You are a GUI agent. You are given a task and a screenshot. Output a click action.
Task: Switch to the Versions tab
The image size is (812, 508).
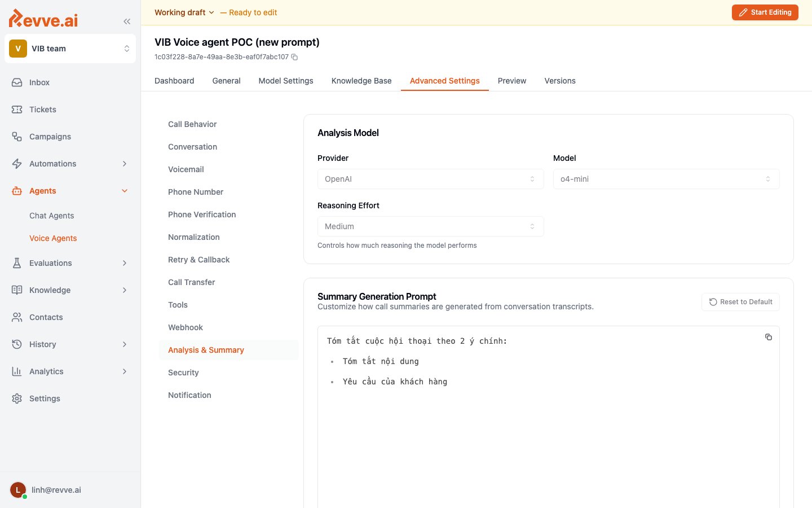[560, 81]
